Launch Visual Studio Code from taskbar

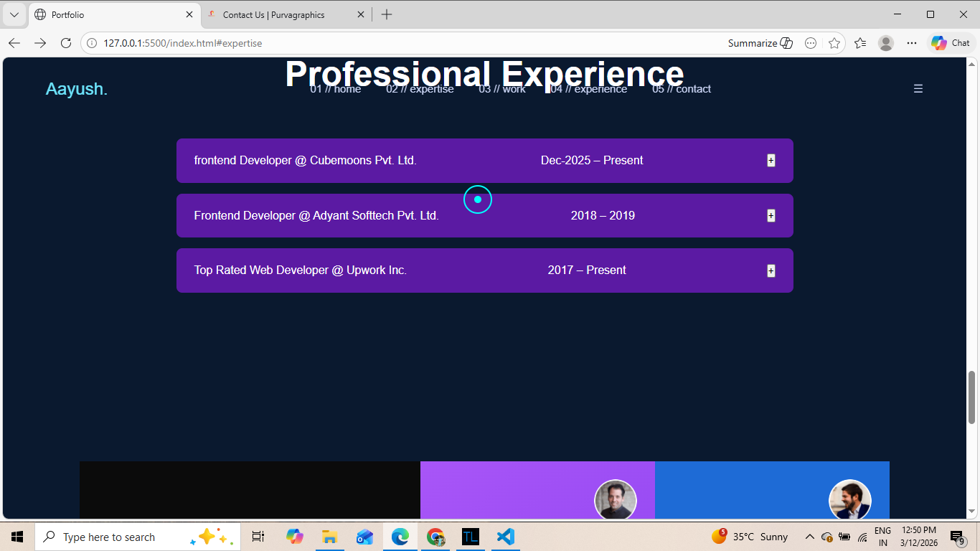[x=506, y=537]
